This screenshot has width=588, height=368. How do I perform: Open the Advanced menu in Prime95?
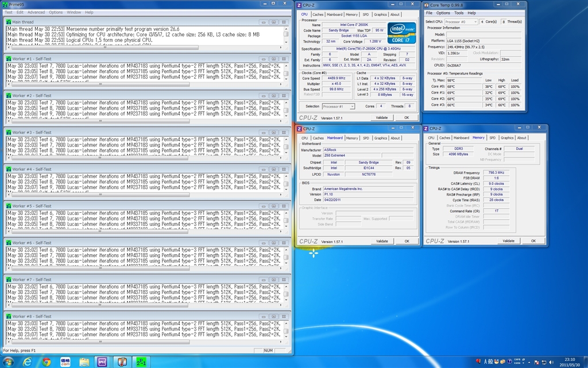click(x=36, y=12)
